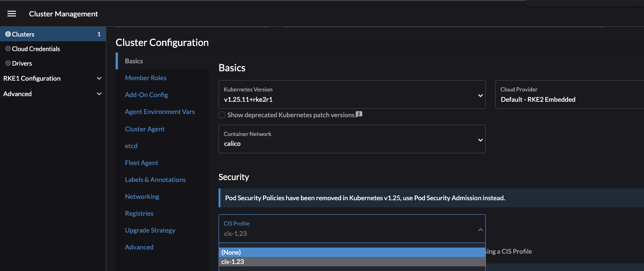This screenshot has width=644, height=271.
Task: Open the Labels & Annotations section
Action: tap(155, 179)
